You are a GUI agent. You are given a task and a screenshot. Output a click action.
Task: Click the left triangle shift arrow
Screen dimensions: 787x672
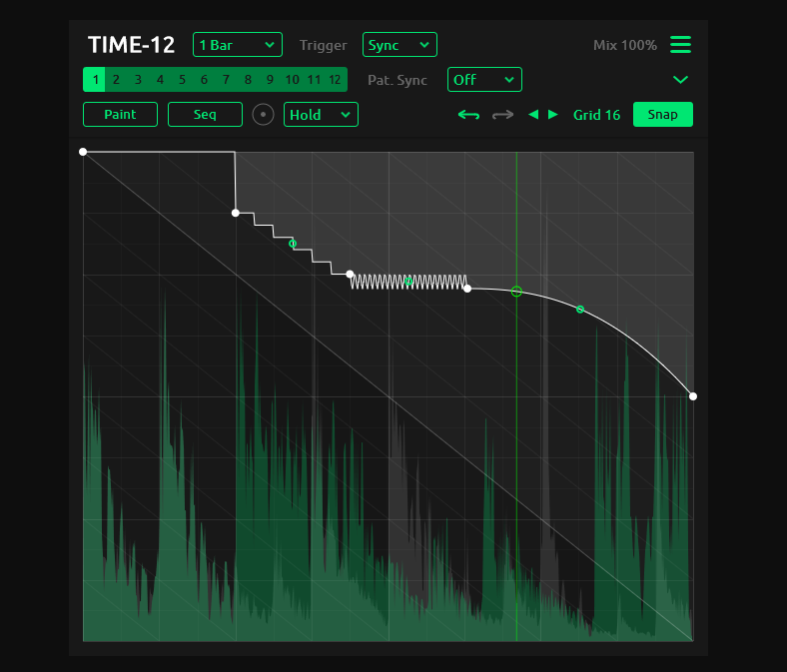pos(533,115)
